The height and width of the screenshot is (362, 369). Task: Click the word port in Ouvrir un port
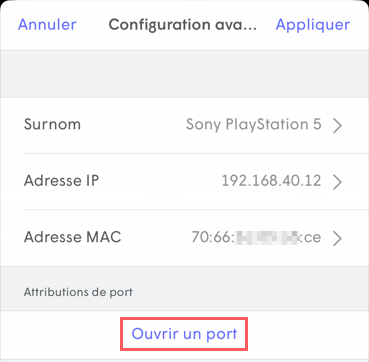pos(219,334)
